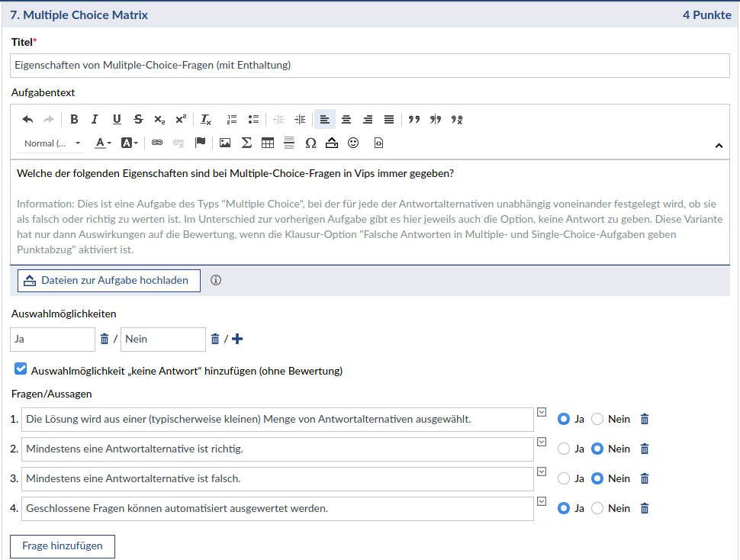Select "Nein" for statement 1
The height and width of the screenshot is (560, 740).
[x=597, y=419]
